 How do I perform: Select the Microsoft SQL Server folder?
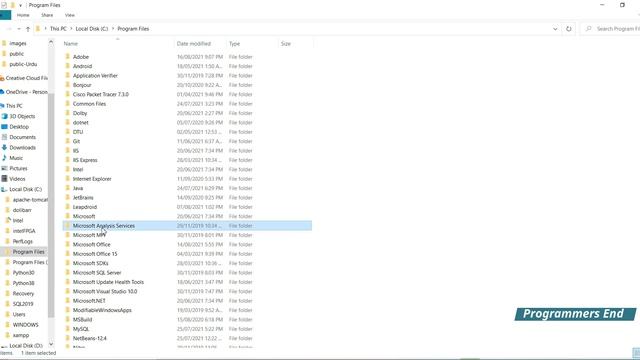coord(97,273)
